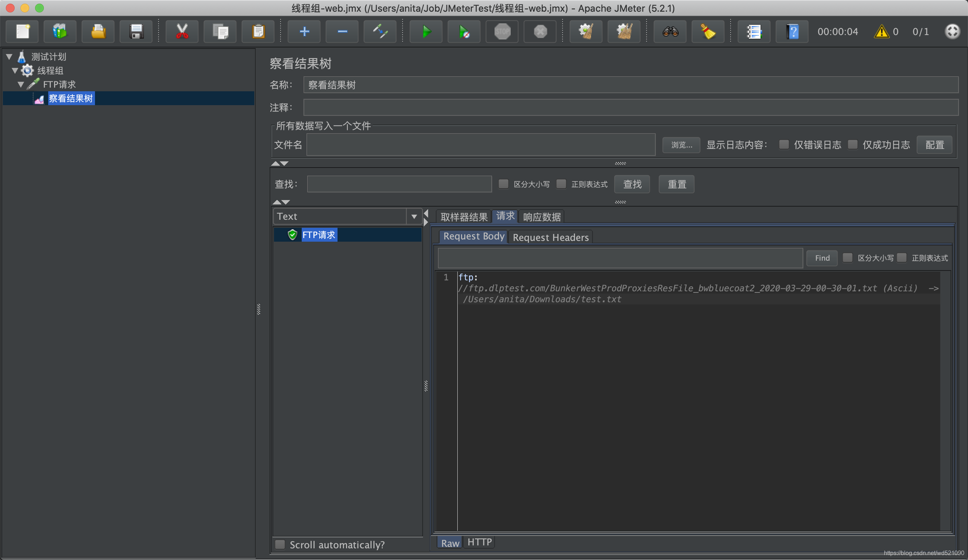Image resolution: width=968 pixels, height=560 pixels.
Task: Toggle 仅错误日志 checkbox
Action: pos(784,145)
